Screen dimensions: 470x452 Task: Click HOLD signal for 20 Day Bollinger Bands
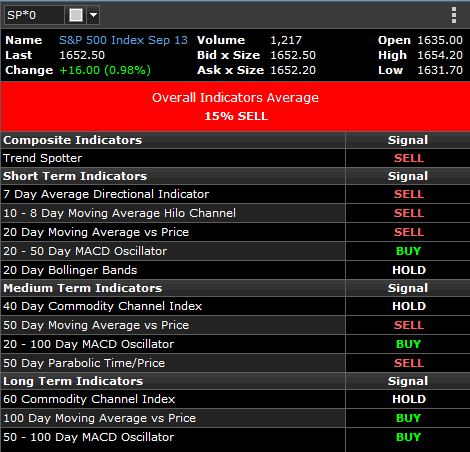pos(409,270)
